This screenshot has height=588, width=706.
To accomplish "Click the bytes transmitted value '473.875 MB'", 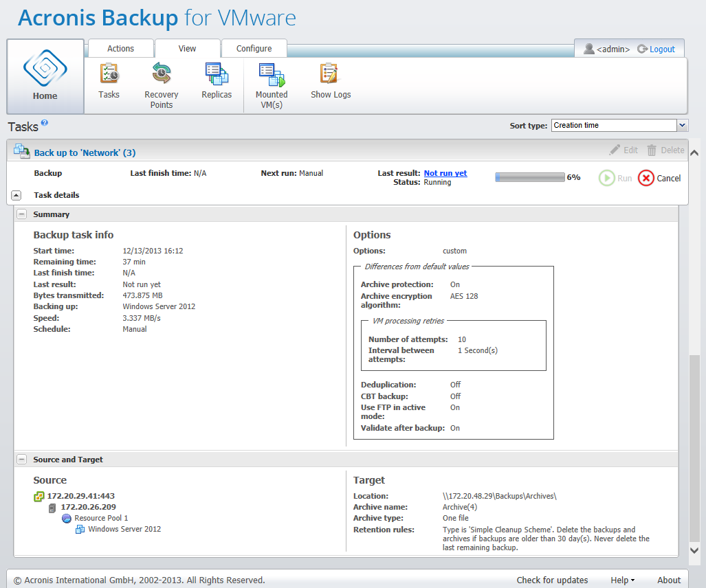I will [x=142, y=295].
